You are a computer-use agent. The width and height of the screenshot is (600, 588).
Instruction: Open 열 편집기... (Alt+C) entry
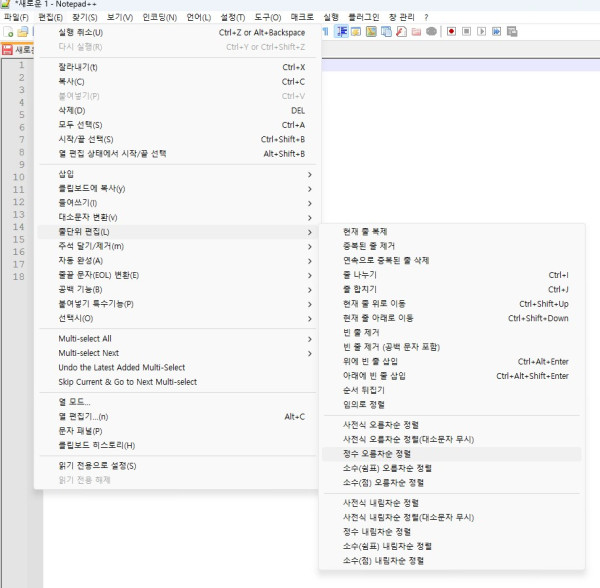click(x=177, y=417)
